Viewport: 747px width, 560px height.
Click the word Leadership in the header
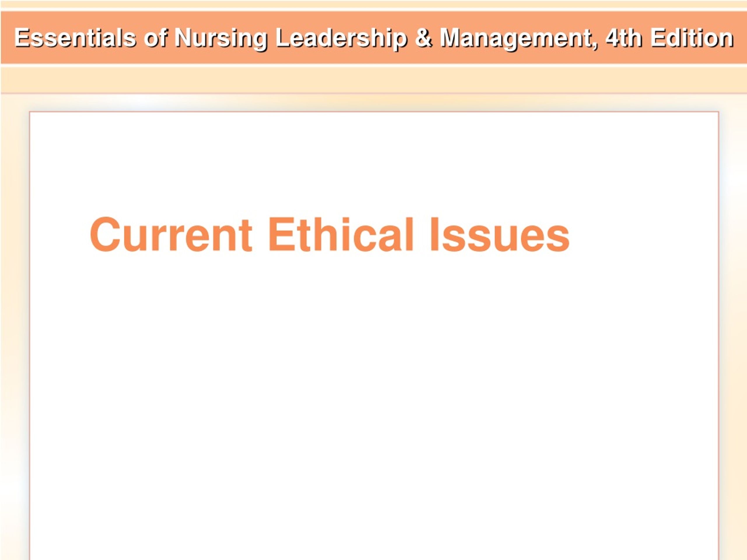click(341, 38)
